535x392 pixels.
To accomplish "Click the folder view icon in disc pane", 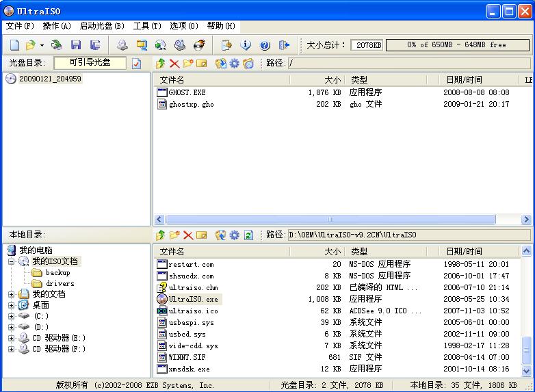I will coord(248,63).
